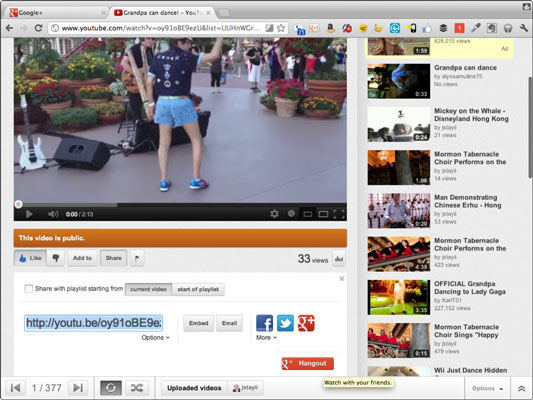
Task: Close the share panel with X
Action: 342,279
